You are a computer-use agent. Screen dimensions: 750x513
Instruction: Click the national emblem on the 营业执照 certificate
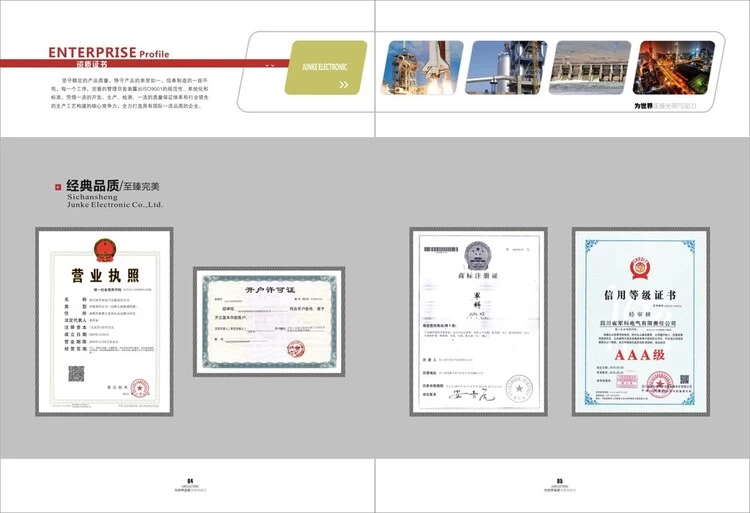(104, 249)
